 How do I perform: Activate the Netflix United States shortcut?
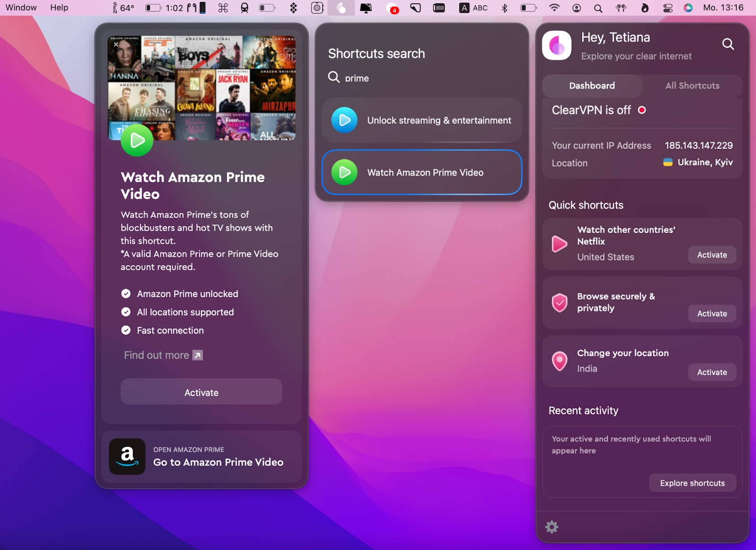click(712, 255)
